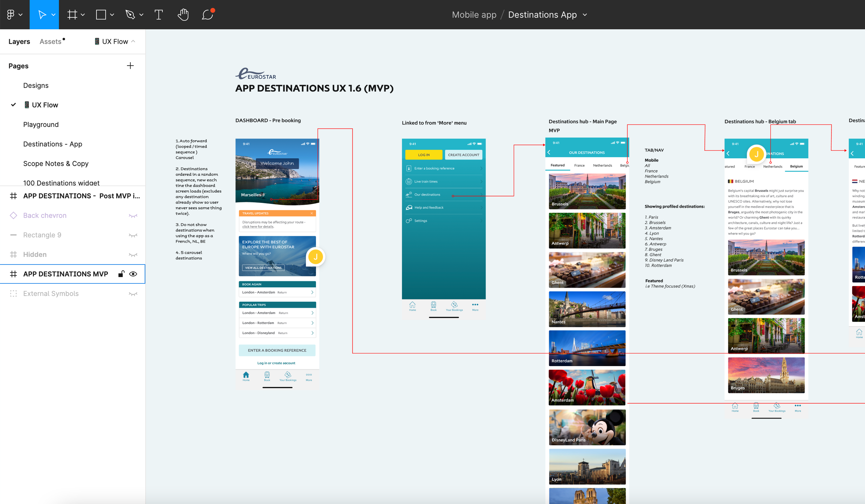Show the hidden Rectangle 9 layer

[x=133, y=235]
